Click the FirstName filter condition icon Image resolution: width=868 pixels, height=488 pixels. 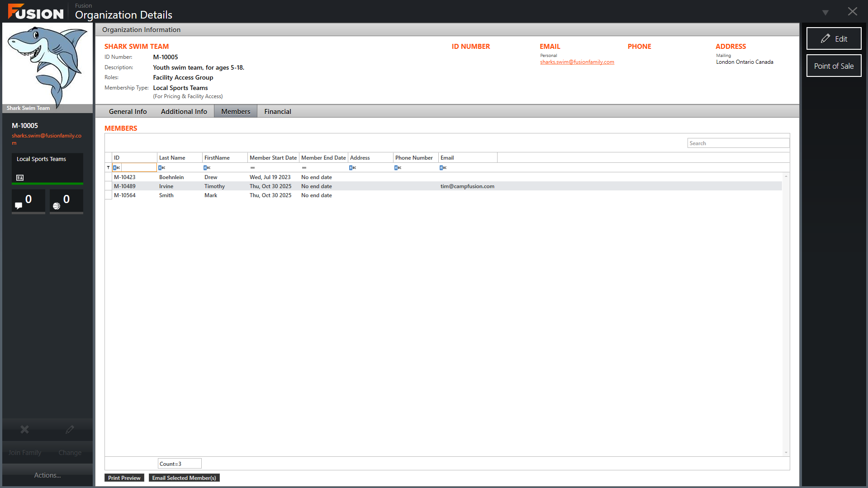pos(207,168)
